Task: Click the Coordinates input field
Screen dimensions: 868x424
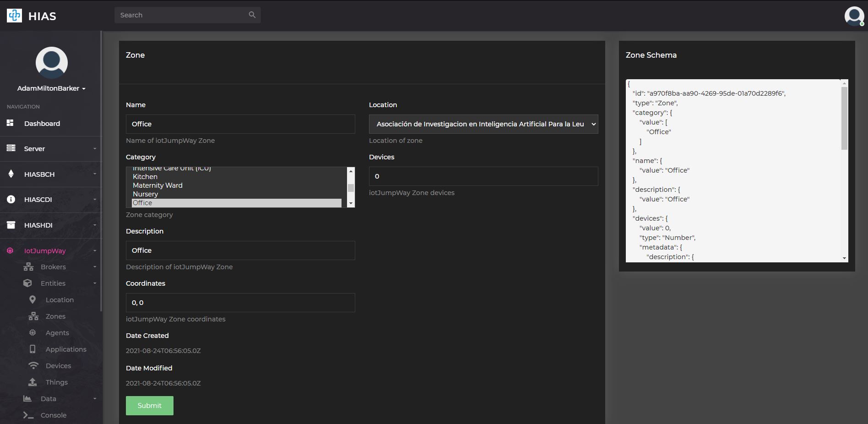Action: pos(240,303)
